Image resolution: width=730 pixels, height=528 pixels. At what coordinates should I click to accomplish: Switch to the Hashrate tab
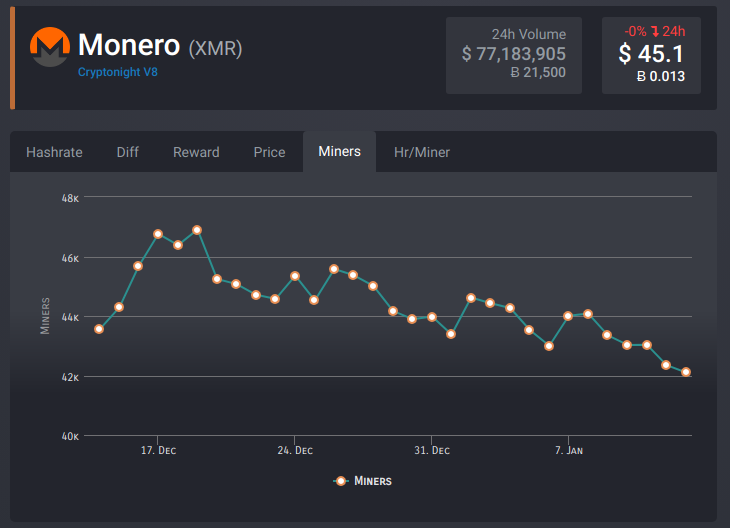click(54, 152)
